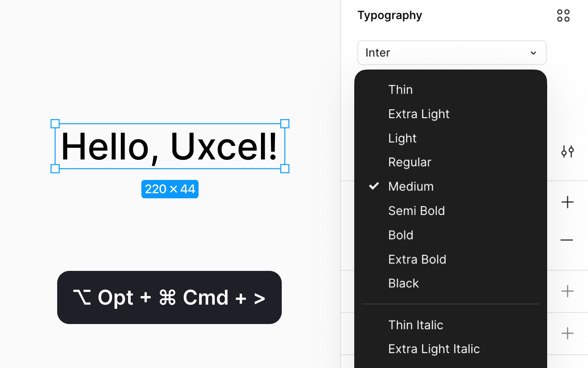The image size is (588, 368).
Task: Open the Inter font family dropdown
Action: (452, 52)
